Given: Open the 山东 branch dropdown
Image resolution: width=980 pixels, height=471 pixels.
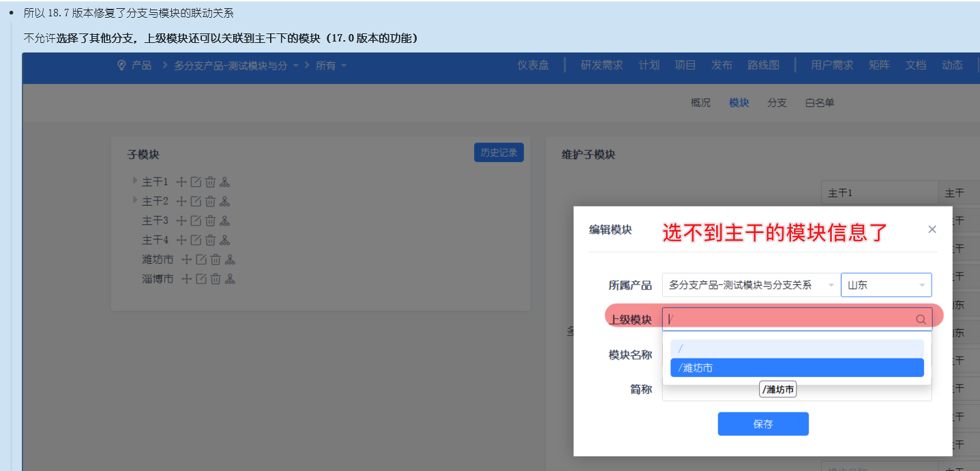Looking at the screenshot, I should 886,285.
